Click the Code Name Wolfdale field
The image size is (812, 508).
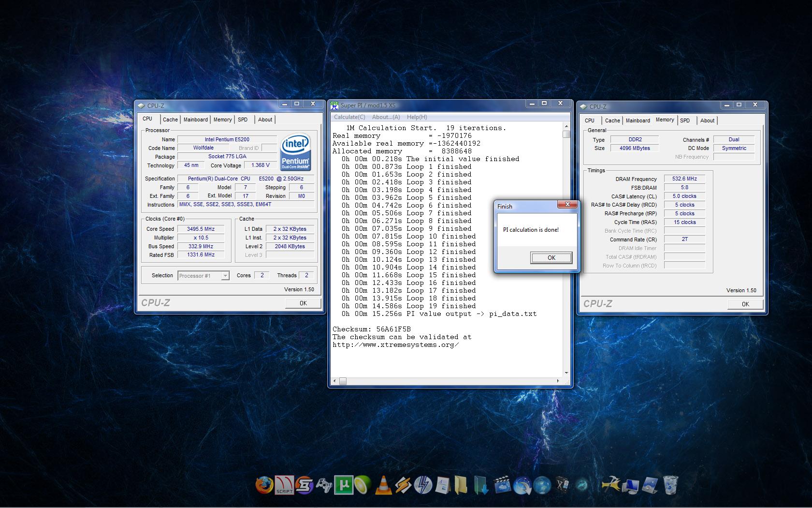pyautogui.click(x=203, y=148)
